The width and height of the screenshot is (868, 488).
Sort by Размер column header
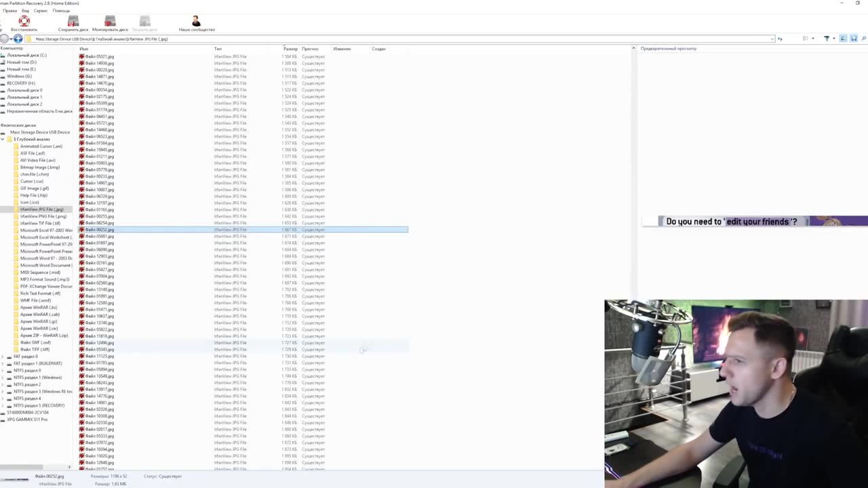290,49
